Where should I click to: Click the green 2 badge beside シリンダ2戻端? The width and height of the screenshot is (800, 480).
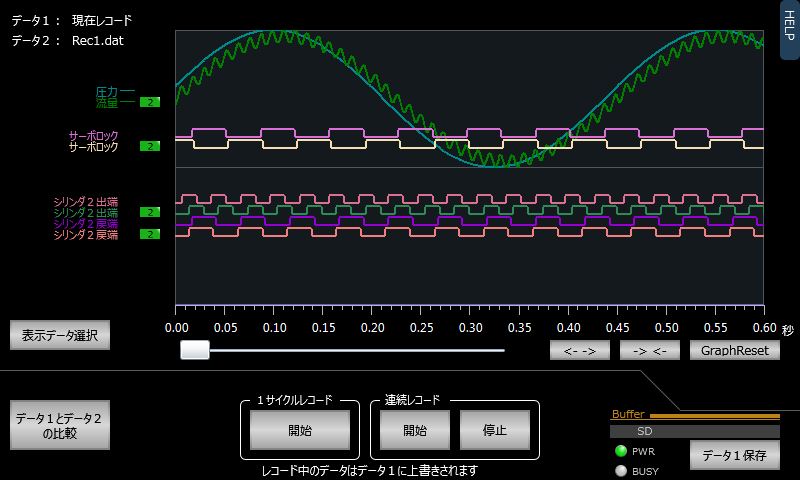[149, 234]
